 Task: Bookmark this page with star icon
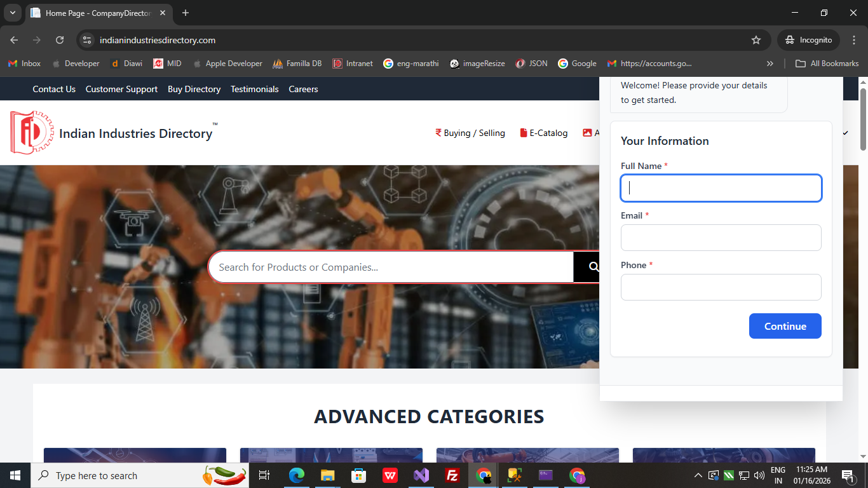[756, 40]
